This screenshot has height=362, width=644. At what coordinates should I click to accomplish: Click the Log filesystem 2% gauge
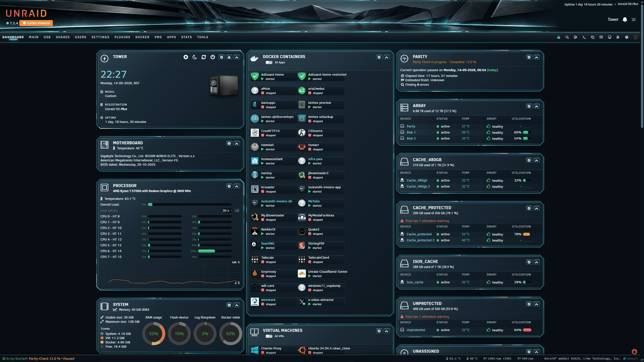tap(205, 334)
